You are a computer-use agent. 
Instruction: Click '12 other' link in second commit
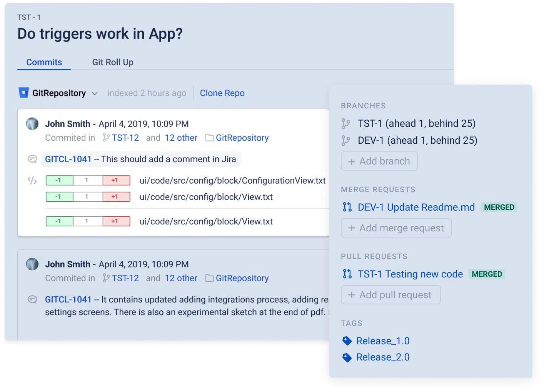[181, 278]
